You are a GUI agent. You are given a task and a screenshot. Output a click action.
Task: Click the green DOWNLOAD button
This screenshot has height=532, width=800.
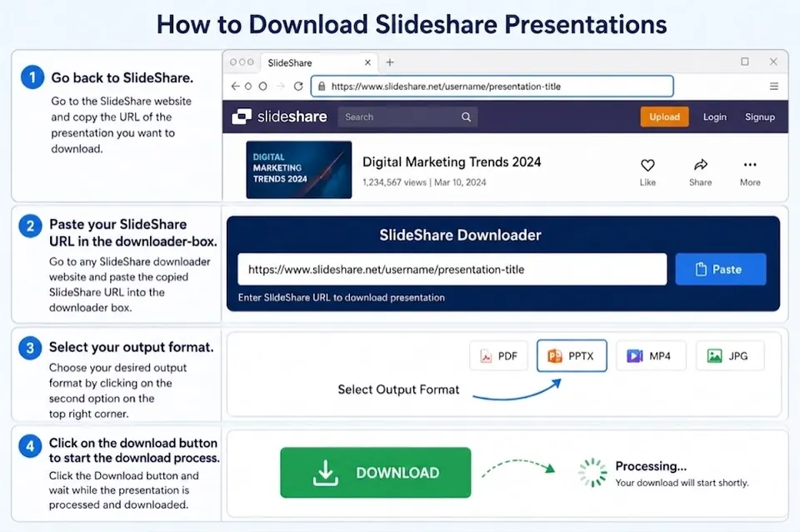[x=376, y=472]
